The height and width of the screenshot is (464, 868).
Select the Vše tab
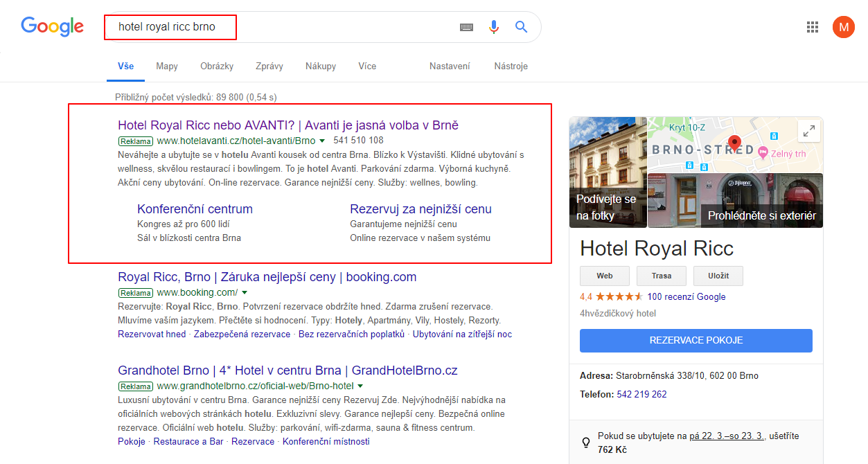(125, 66)
